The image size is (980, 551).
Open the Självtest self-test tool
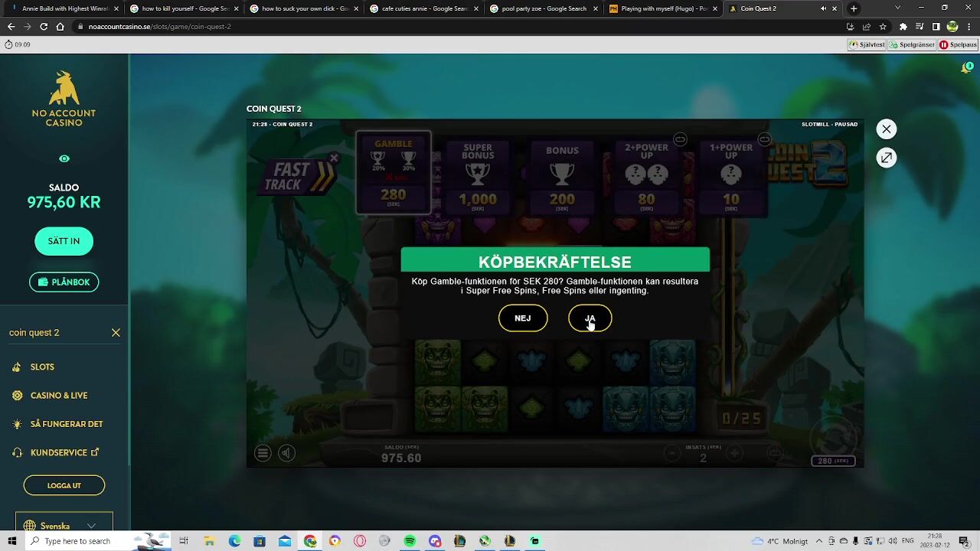tap(867, 44)
